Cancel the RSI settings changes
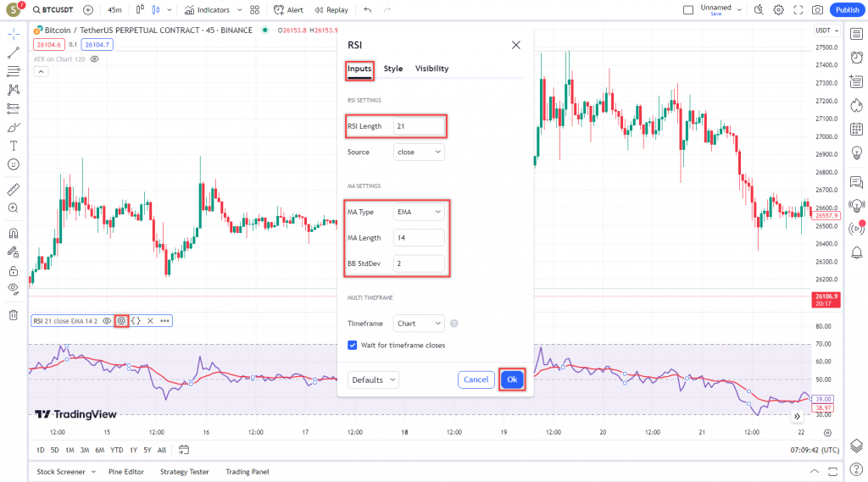The image size is (868, 482). 476,380
